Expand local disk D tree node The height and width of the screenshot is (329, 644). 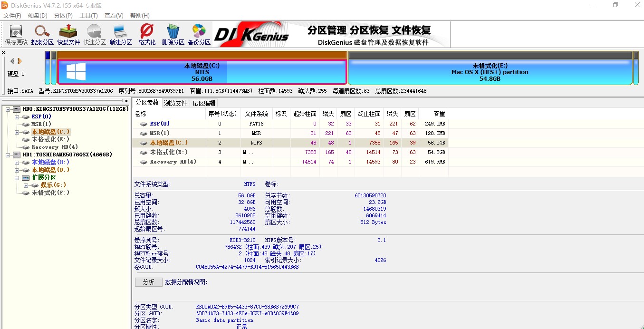click(x=17, y=170)
